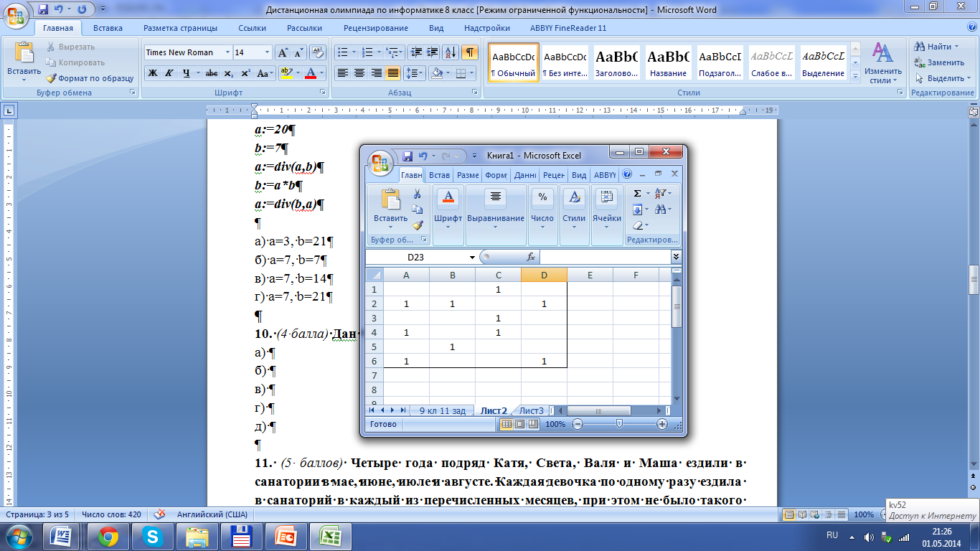Open ABBYY FineReader 11 tab
Viewport: 980px width, 551px height.
click(568, 28)
